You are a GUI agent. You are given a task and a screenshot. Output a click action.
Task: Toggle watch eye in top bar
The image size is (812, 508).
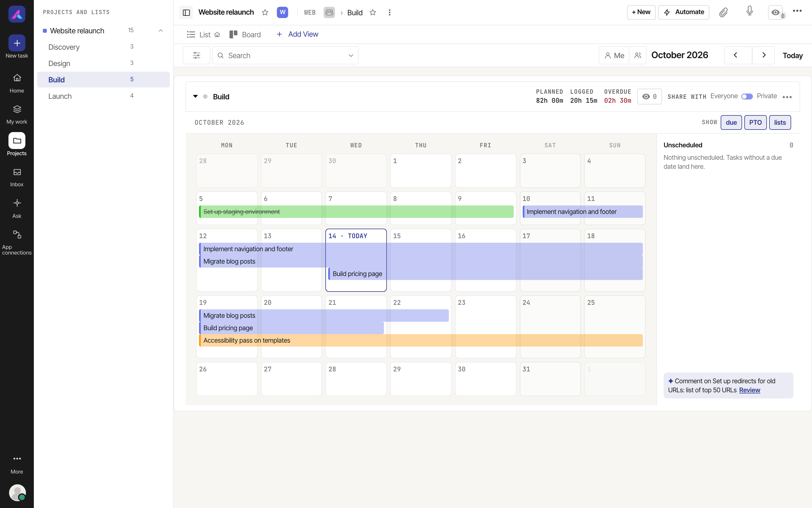[775, 12]
